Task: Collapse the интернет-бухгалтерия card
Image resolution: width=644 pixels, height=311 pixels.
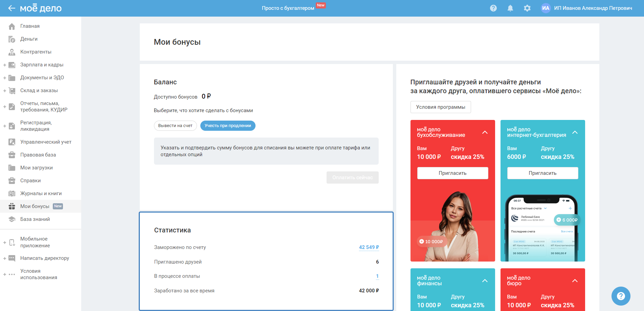Action: [575, 132]
